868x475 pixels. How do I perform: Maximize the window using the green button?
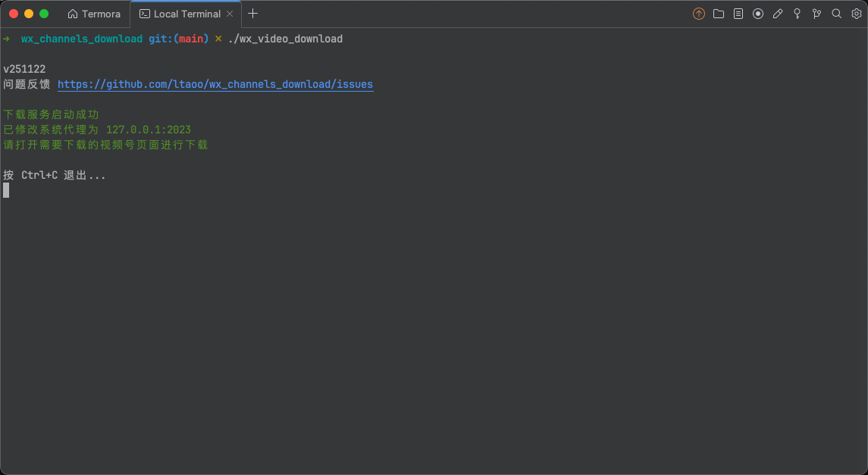pos(44,14)
